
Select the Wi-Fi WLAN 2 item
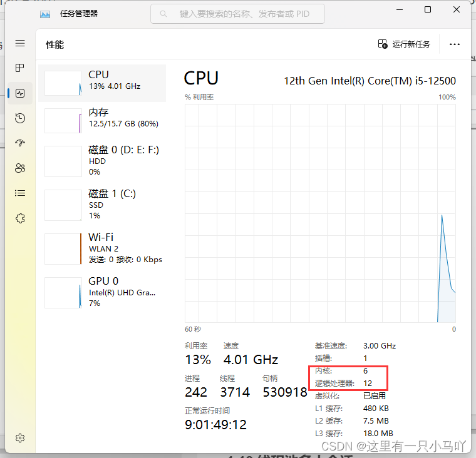tap(102, 248)
